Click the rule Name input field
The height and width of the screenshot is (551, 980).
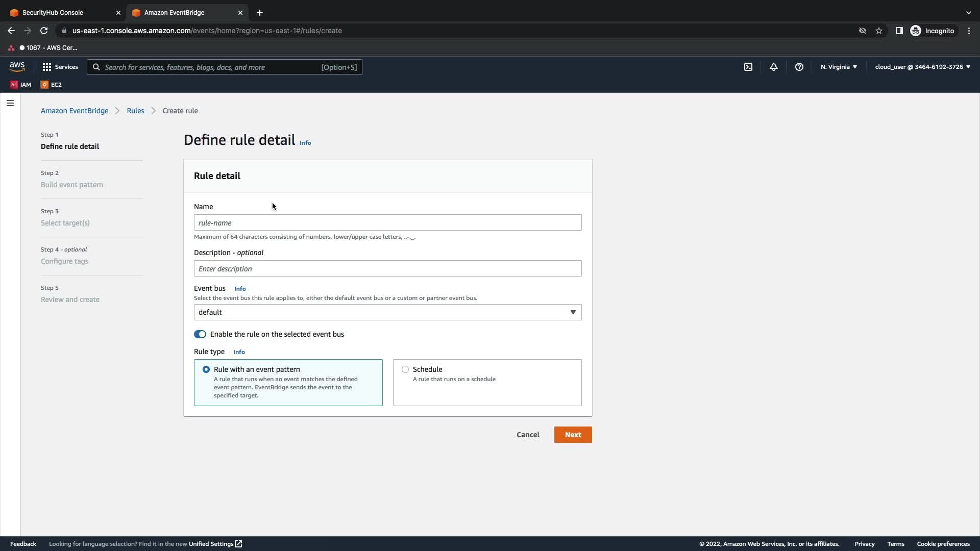coord(387,222)
